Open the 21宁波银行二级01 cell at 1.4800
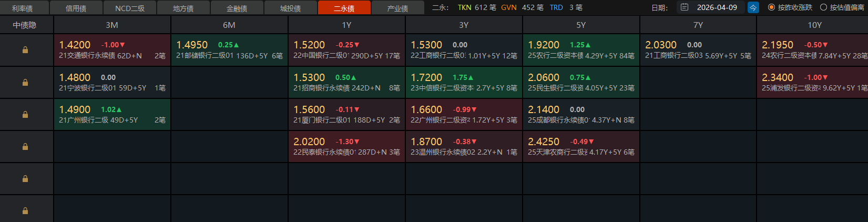The image size is (868, 222). coord(112,82)
